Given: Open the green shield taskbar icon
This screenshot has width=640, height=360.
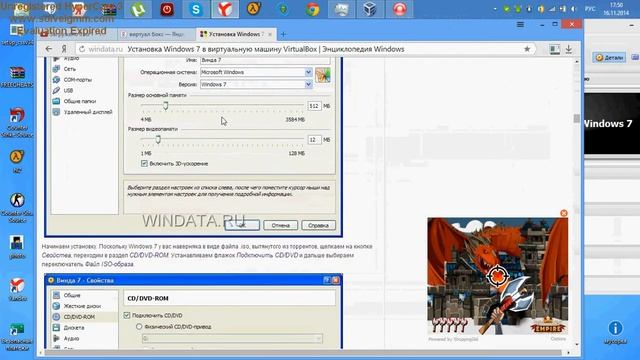Looking at the screenshot, I should click(x=283, y=9).
